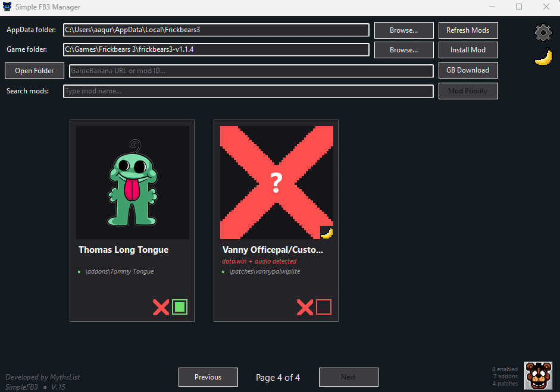Enable Vanny Officepal mod via empty checkbox
The image size is (560, 392).
pyautogui.click(x=324, y=307)
